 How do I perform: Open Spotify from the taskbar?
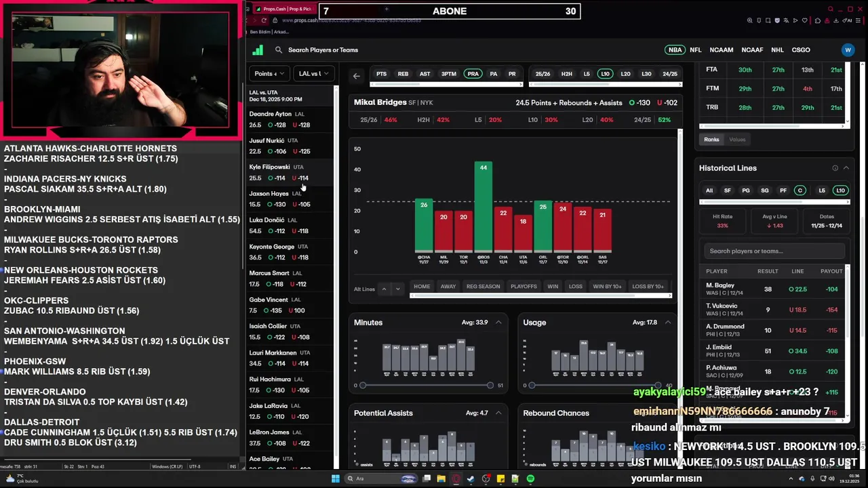(530, 479)
